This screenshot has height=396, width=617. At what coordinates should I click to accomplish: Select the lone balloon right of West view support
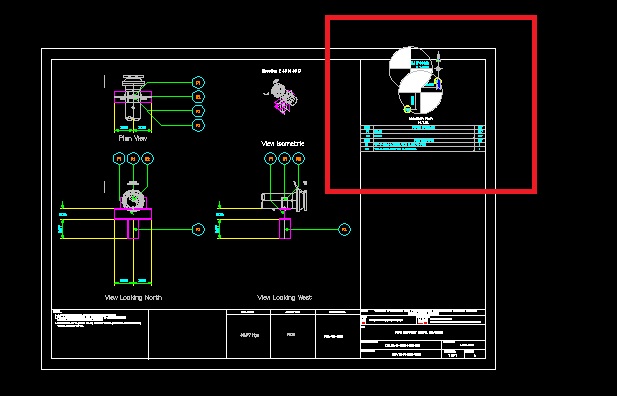coord(344,229)
